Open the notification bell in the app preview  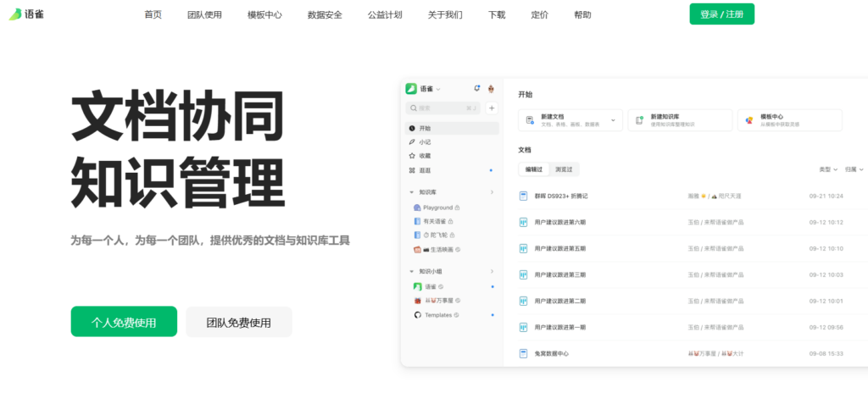click(x=477, y=89)
